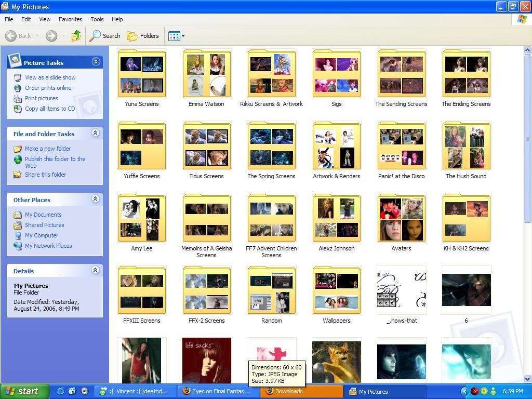Open the View menu
This screenshot has height=399, width=532.
point(45,19)
